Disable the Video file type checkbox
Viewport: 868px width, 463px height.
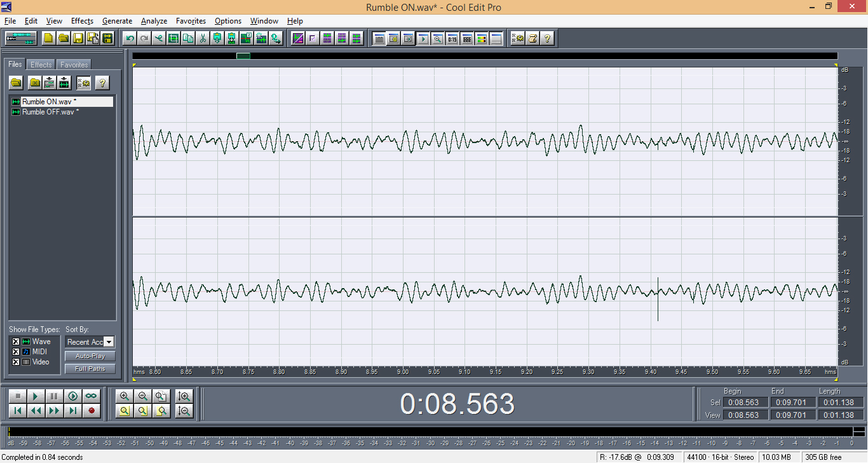click(16, 362)
